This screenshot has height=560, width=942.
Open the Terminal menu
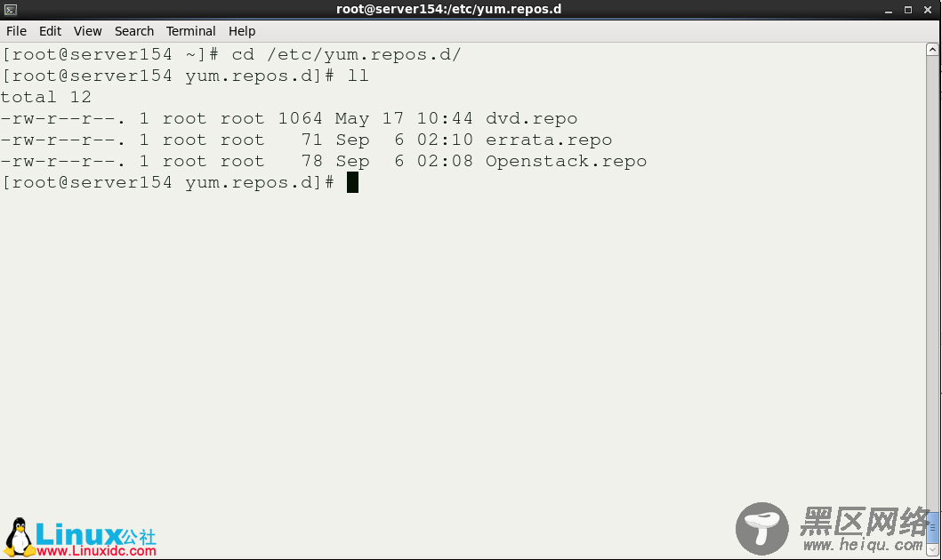[x=190, y=31]
